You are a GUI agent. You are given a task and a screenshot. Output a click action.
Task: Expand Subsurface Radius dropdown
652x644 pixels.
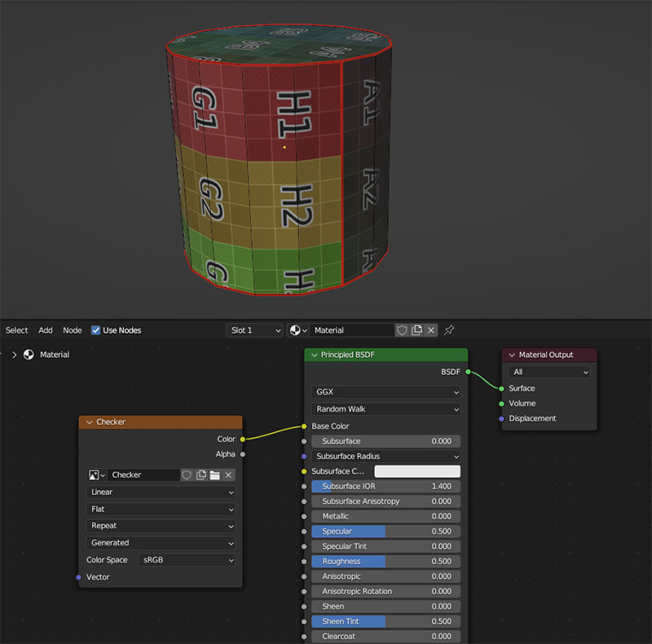pyautogui.click(x=385, y=457)
